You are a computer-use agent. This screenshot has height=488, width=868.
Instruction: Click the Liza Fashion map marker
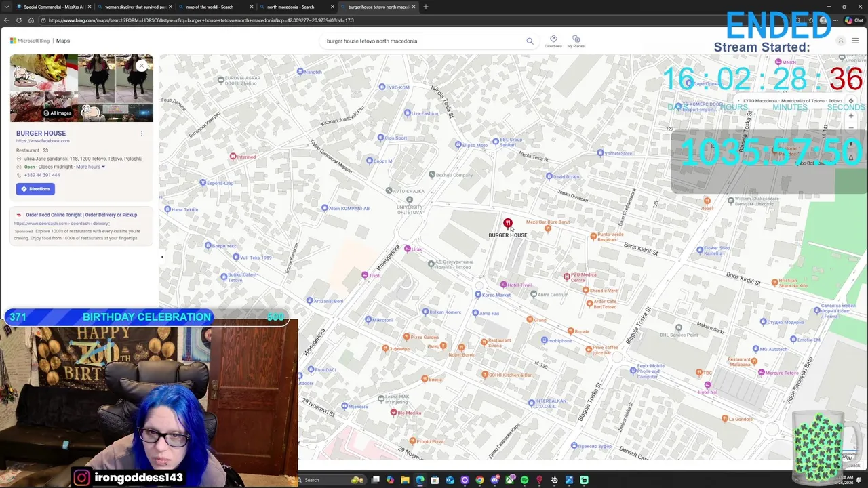pos(406,113)
